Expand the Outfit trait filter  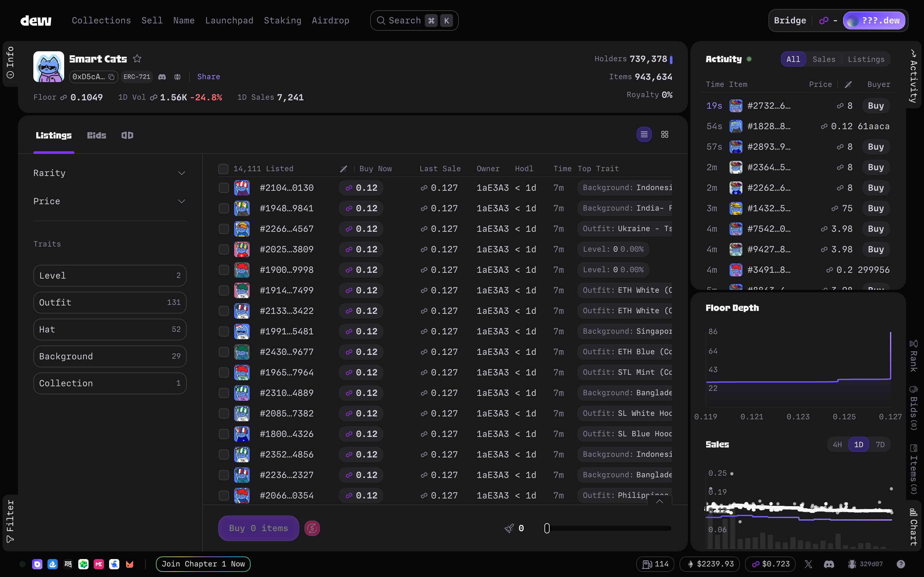coord(110,303)
